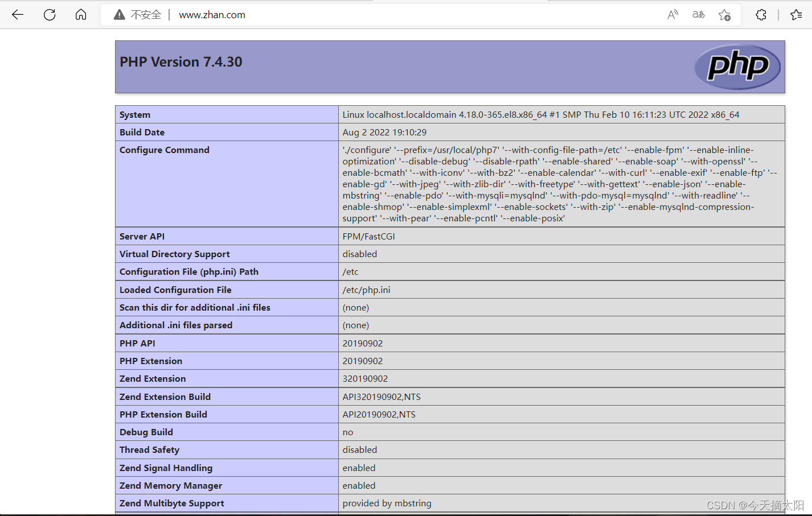
Task: Open the browser home page
Action: tap(81, 15)
